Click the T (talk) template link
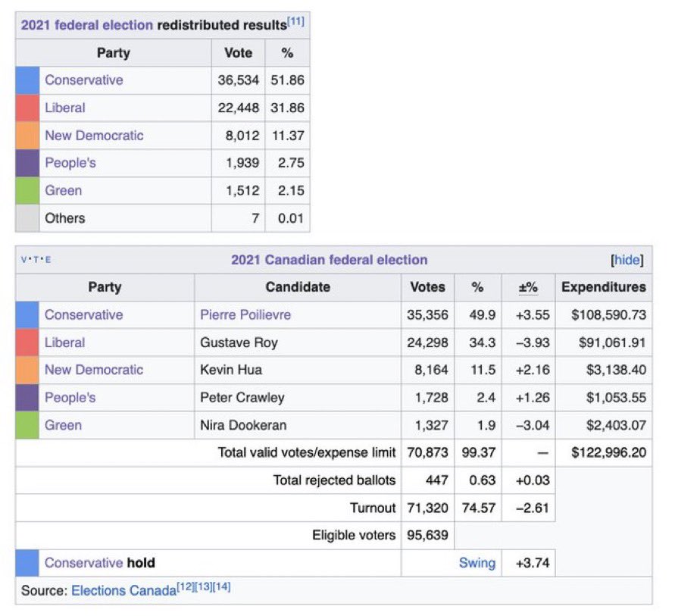 pos(36,259)
